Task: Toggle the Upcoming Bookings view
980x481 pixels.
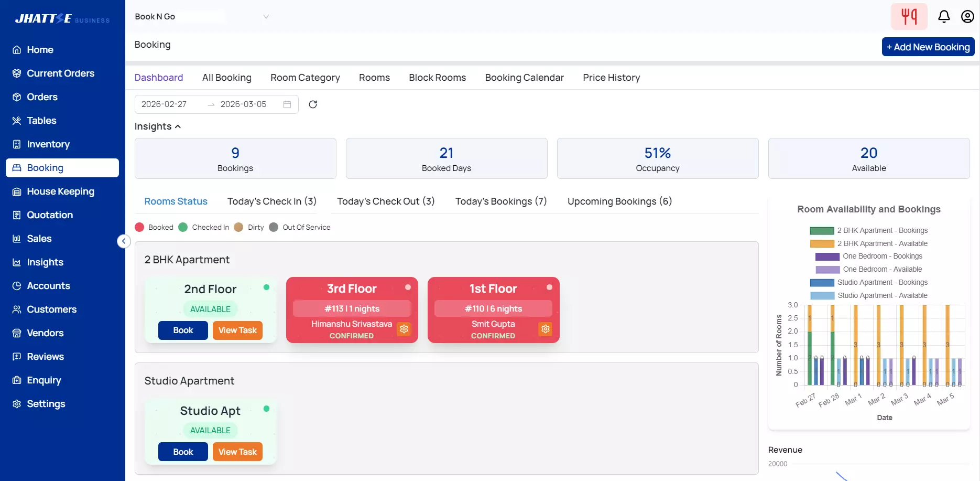Action: tap(619, 201)
